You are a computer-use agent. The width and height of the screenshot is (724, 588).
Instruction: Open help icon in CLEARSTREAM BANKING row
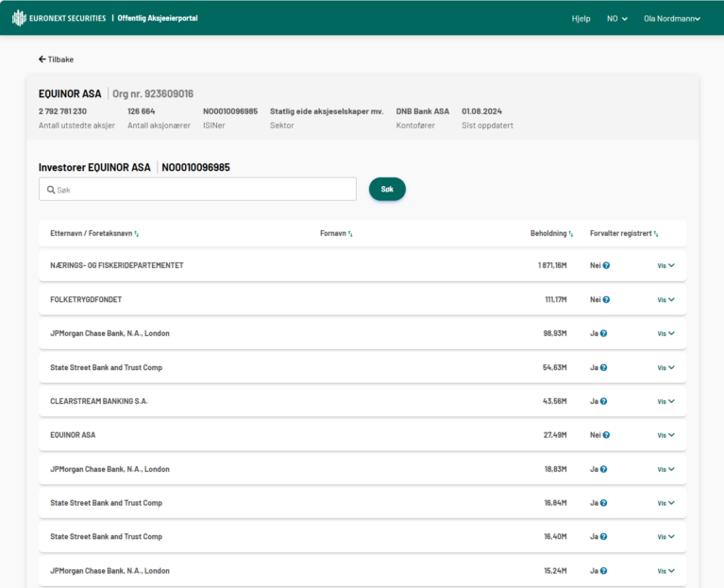coord(603,401)
